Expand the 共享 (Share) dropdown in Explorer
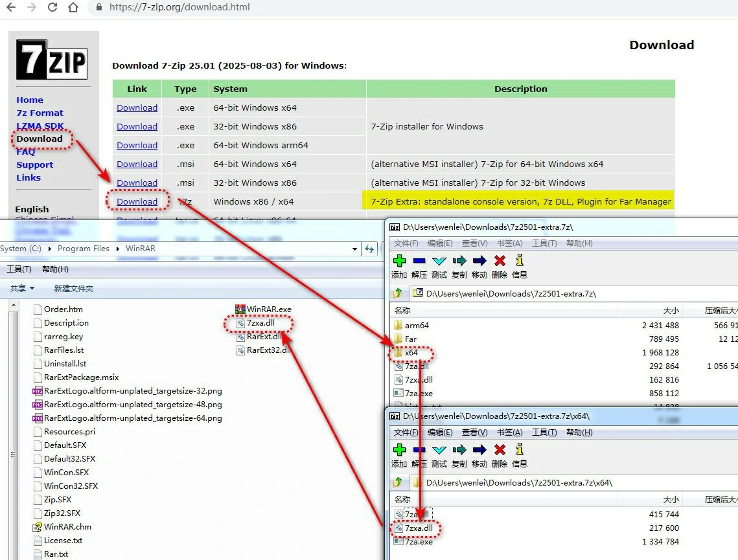 point(23,288)
